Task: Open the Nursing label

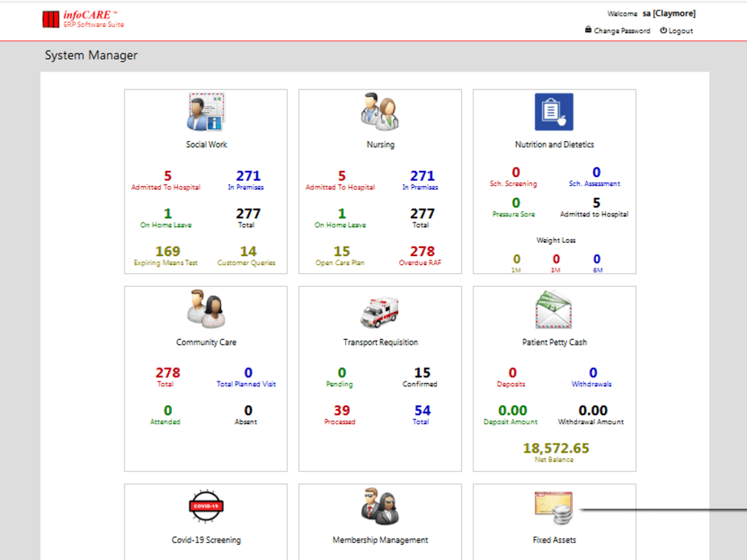Action: coord(380,144)
